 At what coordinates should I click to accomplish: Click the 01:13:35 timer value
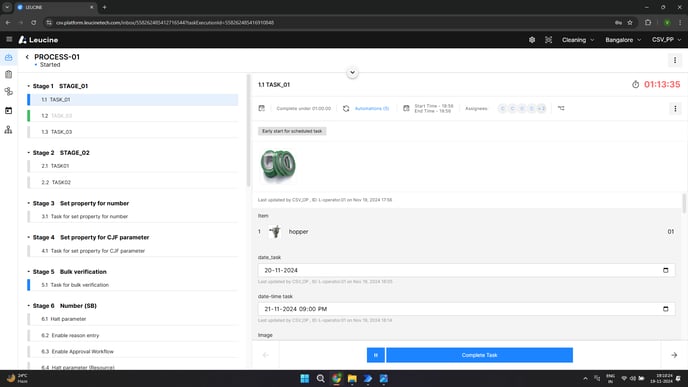tap(662, 84)
